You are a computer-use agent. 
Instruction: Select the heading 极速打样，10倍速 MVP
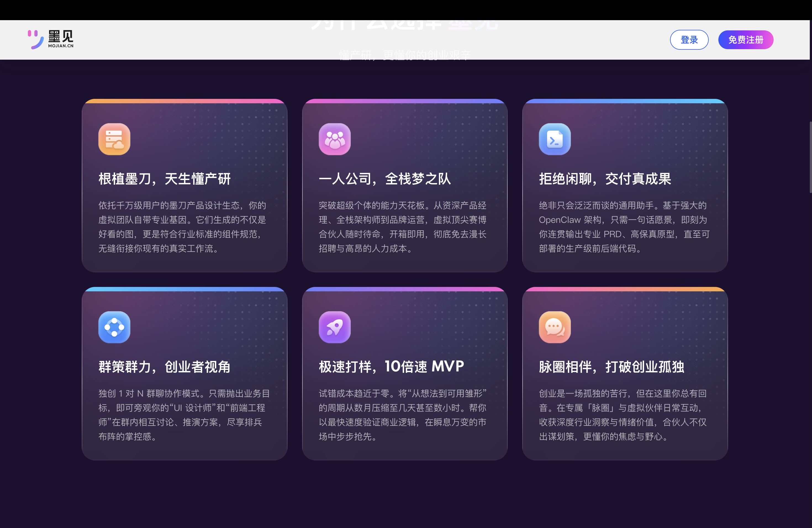point(391,367)
